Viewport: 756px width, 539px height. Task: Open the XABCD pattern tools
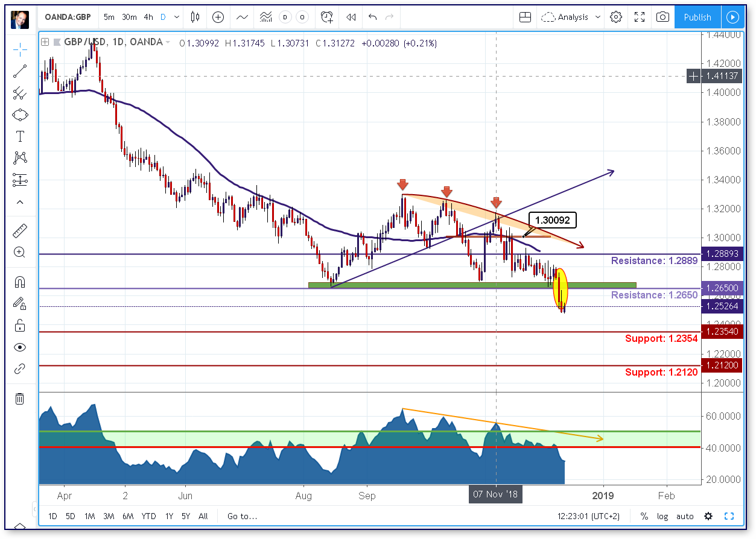tap(20, 158)
